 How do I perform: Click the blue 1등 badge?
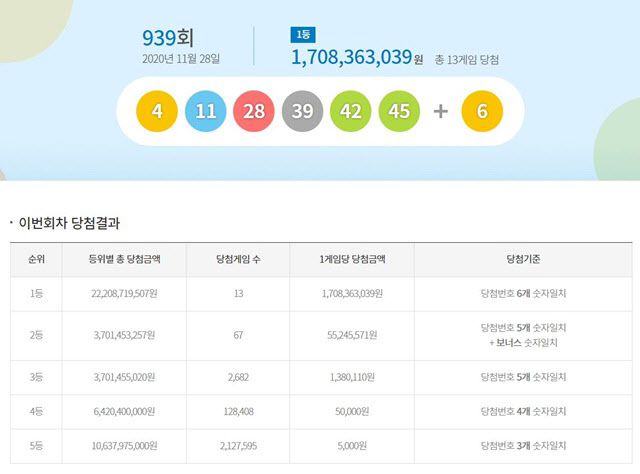click(303, 35)
